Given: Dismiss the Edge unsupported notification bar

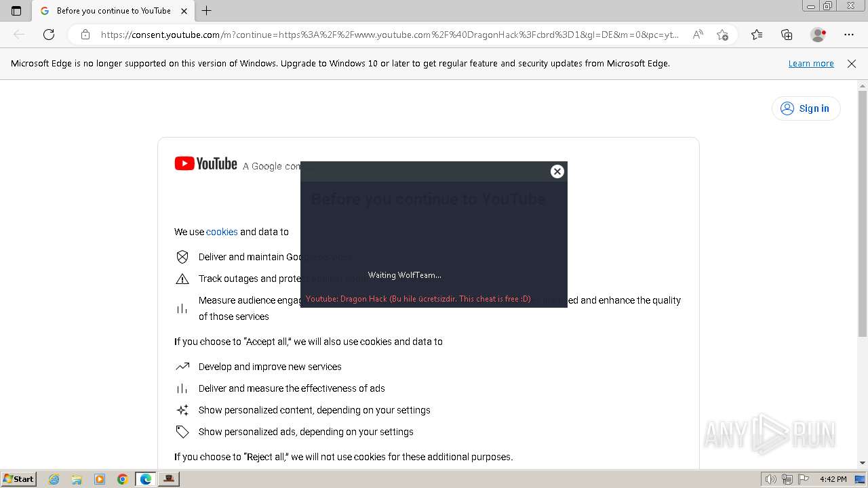Looking at the screenshot, I should 852,64.
